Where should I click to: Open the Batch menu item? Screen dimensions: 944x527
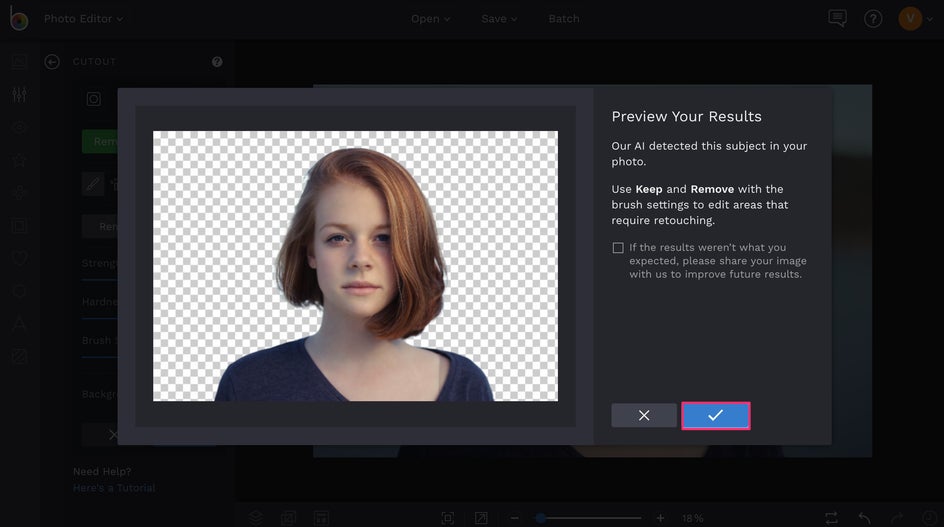point(563,19)
